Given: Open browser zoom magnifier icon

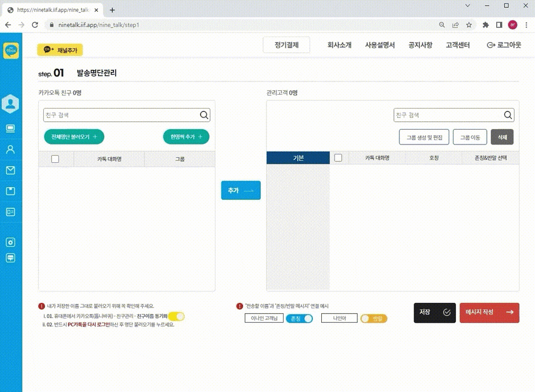Looking at the screenshot, I should [x=442, y=25].
